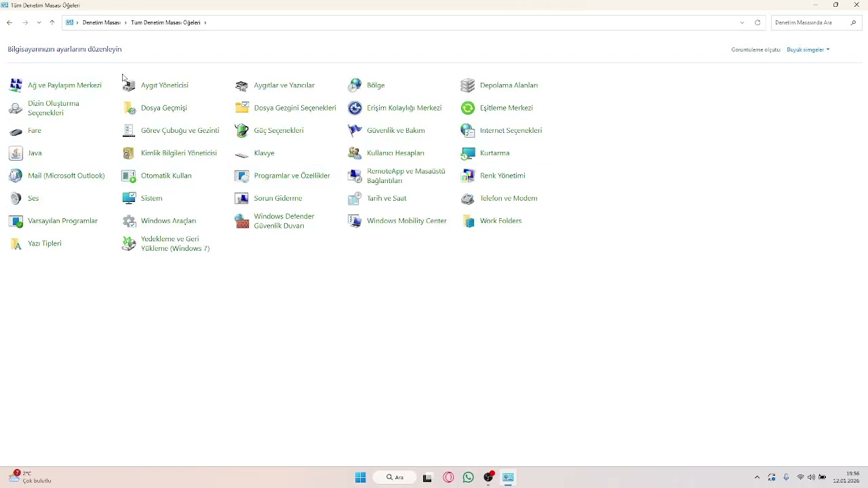This screenshot has height=488, width=868.
Task: Open Görev Çubuğu ve Gezinti link
Action: point(180,131)
